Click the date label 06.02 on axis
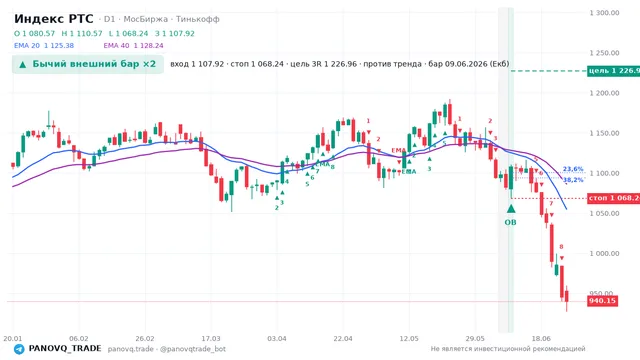This screenshot has width=640, height=360. (x=79, y=338)
